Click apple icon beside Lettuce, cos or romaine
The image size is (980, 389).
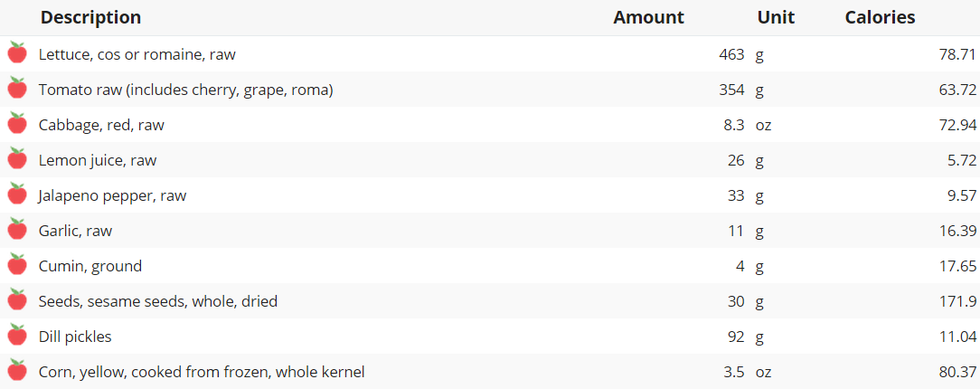pos(17,53)
